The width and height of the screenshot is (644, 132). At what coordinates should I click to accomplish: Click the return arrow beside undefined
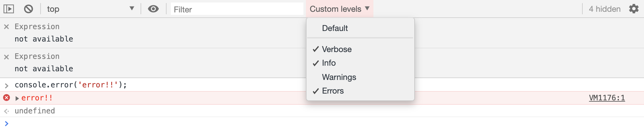tap(7, 111)
